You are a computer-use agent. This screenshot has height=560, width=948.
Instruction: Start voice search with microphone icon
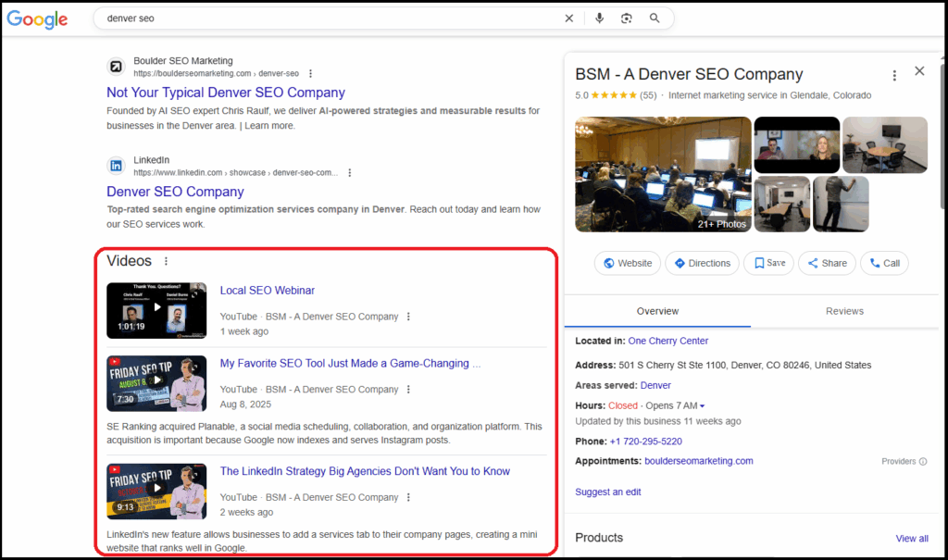pyautogui.click(x=600, y=19)
